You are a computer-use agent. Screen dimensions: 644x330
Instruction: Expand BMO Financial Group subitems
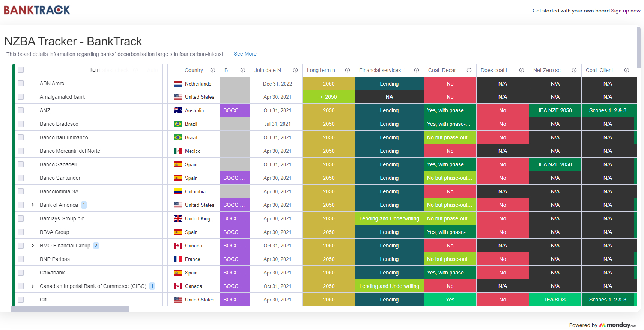(33, 246)
